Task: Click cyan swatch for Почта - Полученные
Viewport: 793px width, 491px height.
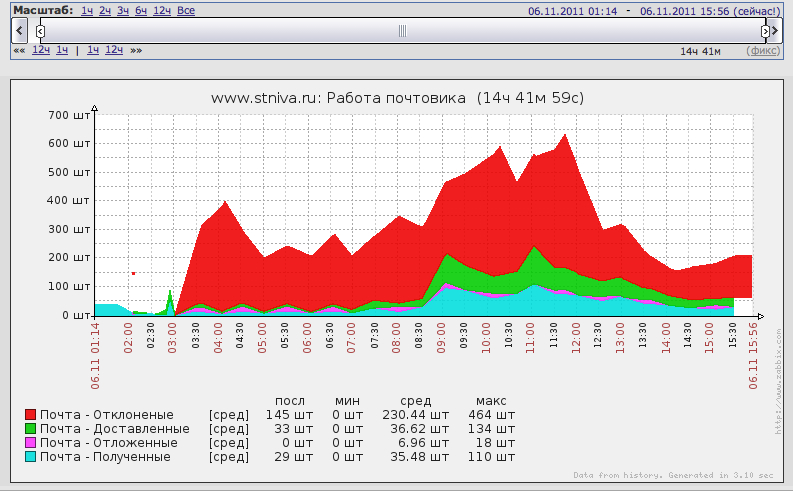Action: [x=31, y=456]
